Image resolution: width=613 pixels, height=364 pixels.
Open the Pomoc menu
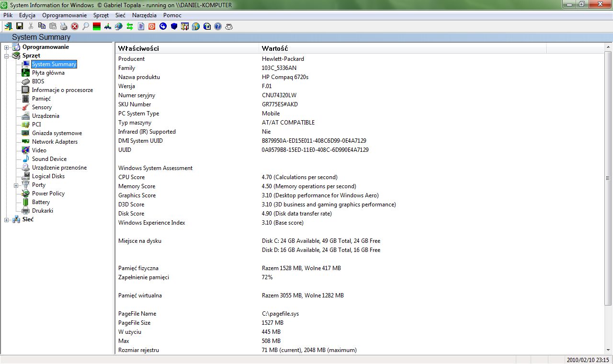[x=172, y=15]
